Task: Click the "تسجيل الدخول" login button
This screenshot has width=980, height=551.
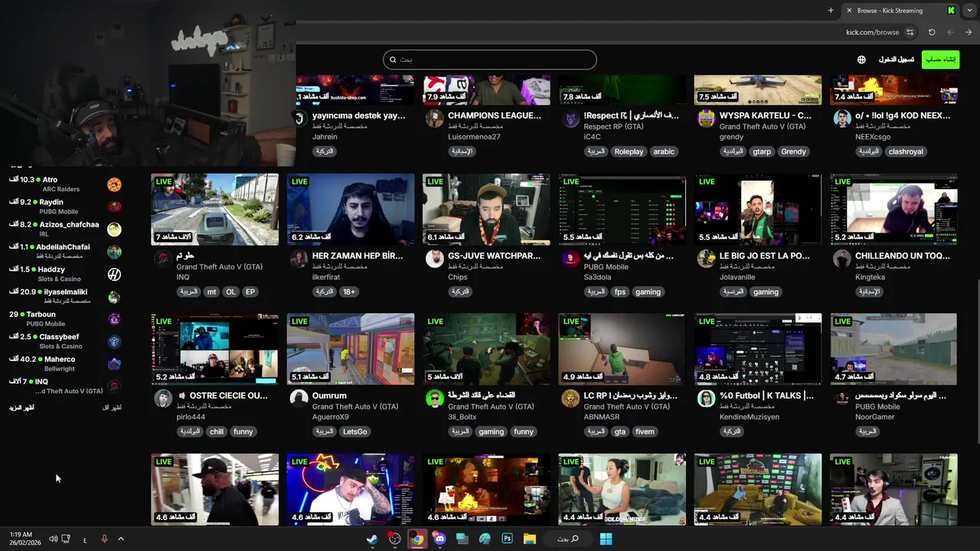Action: pos(897,60)
